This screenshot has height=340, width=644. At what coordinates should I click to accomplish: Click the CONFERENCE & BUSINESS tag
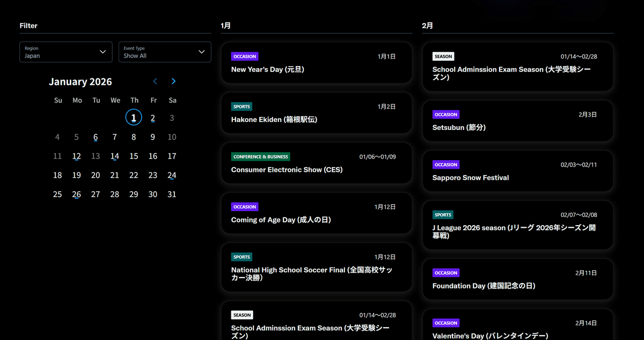pos(261,157)
